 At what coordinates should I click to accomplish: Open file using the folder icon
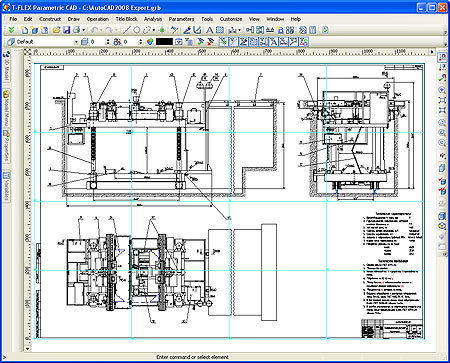click(56, 30)
